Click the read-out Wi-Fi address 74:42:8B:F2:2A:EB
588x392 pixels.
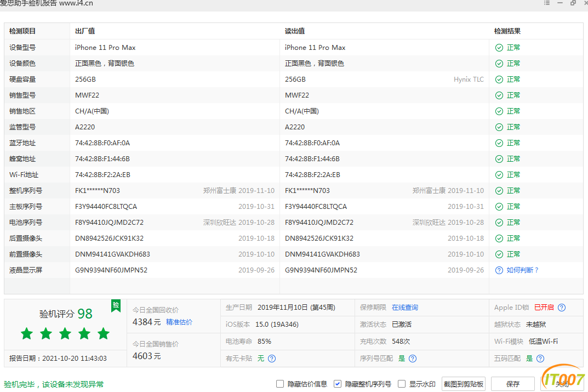[x=312, y=175]
